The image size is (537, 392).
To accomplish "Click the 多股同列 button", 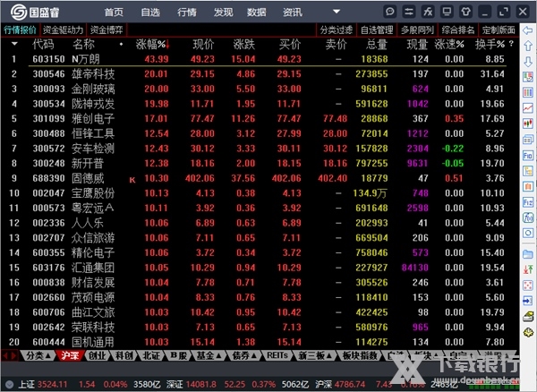I will click(417, 30).
